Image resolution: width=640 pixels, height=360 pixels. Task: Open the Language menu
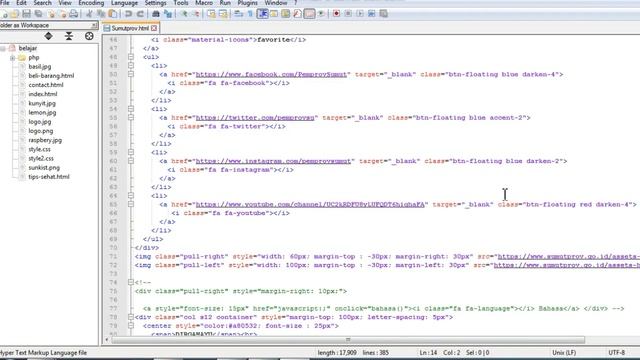click(x=124, y=3)
